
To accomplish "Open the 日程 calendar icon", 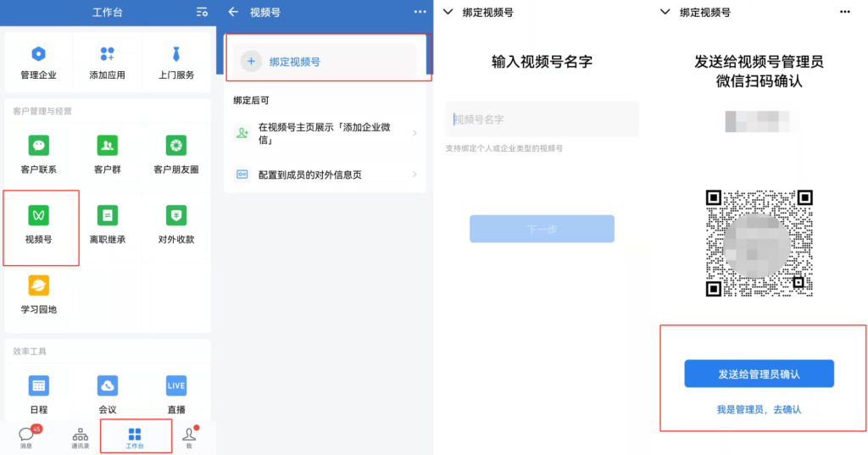I will (38, 386).
